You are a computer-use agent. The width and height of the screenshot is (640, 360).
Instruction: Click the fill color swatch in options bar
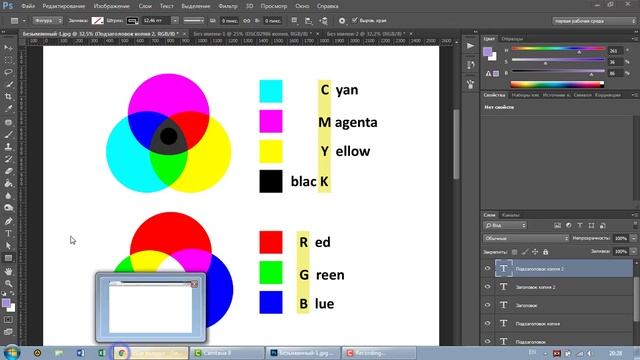[97, 20]
